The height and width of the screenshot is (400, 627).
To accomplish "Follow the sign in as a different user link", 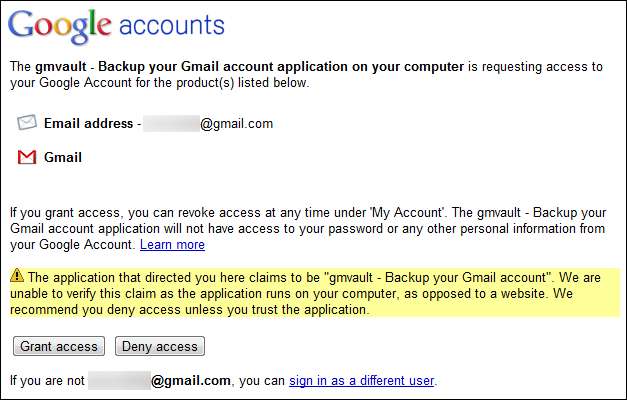I will [362, 380].
